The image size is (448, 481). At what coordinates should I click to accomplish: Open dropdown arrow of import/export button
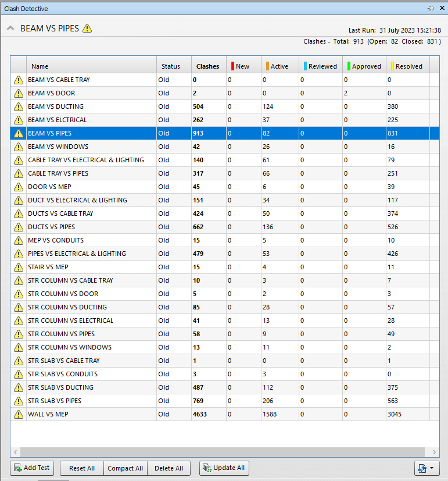click(432, 468)
